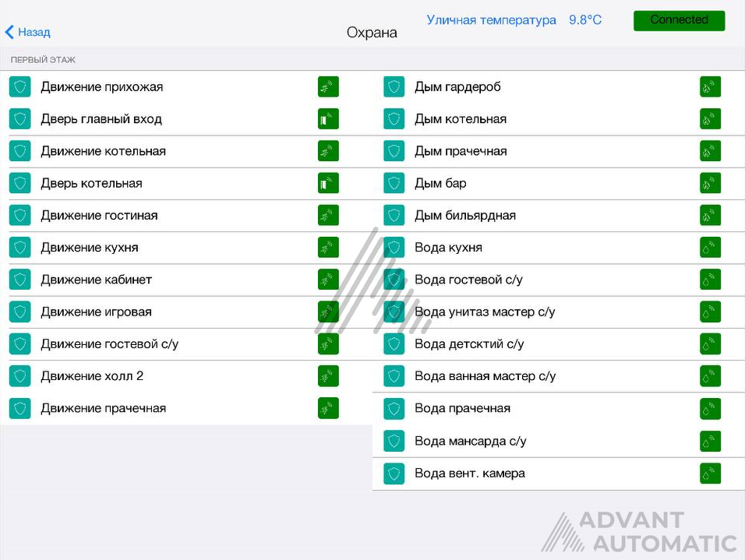Toggle the shield arm icon for Движение котельная
This screenshot has width=745, height=560.
[x=20, y=151]
